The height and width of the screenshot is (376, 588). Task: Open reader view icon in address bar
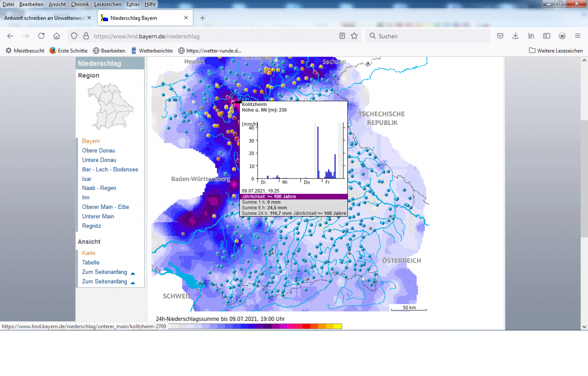point(342,36)
